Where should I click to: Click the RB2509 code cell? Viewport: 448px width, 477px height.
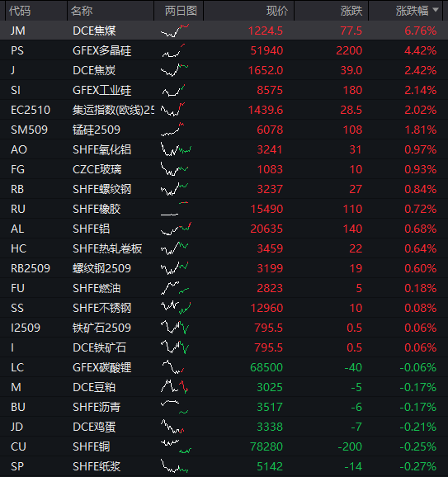coord(31,268)
